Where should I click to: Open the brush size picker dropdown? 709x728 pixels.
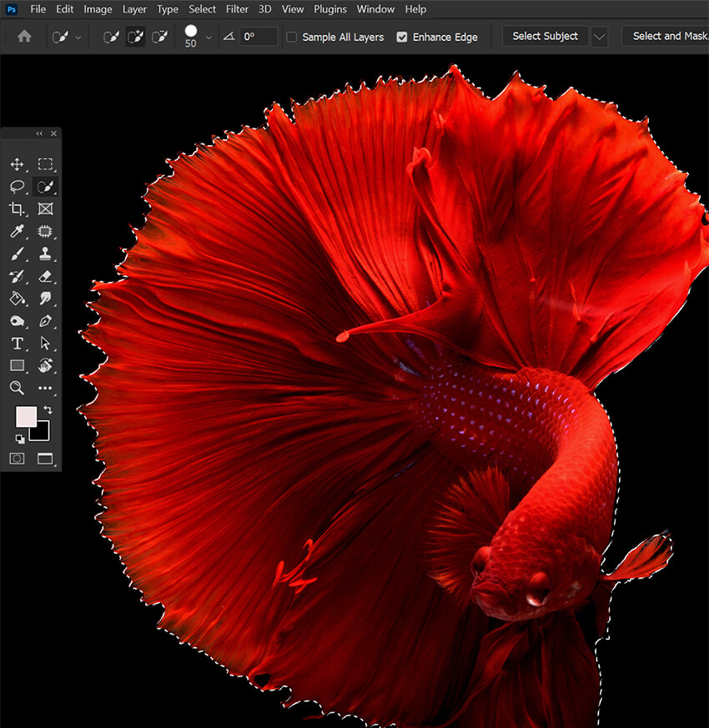pyautogui.click(x=209, y=37)
